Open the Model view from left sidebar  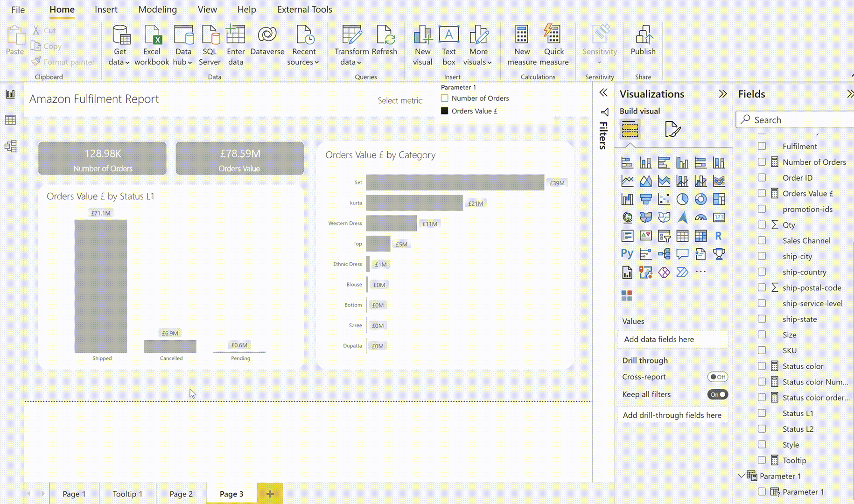(x=10, y=147)
